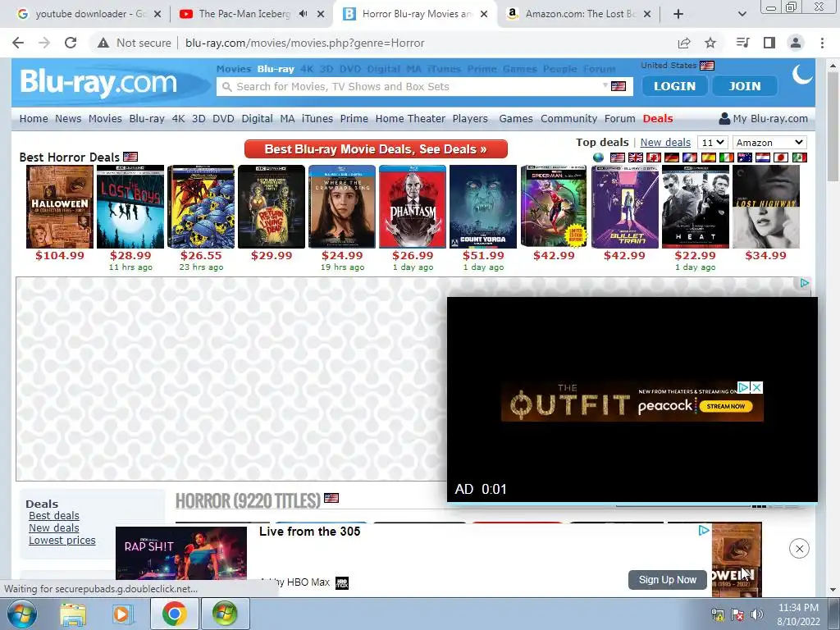Viewport: 840px width, 630px height.
Task: Click the Stream Now peacock button
Action: 726,406
